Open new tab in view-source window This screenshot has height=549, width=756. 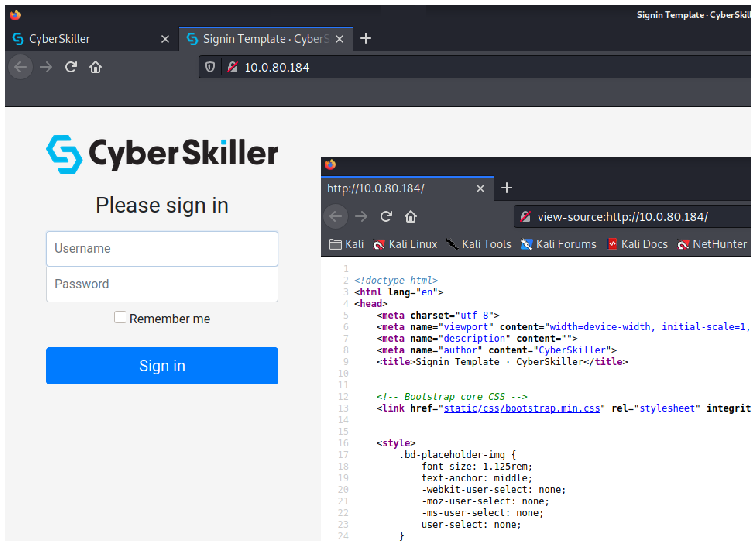point(507,188)
